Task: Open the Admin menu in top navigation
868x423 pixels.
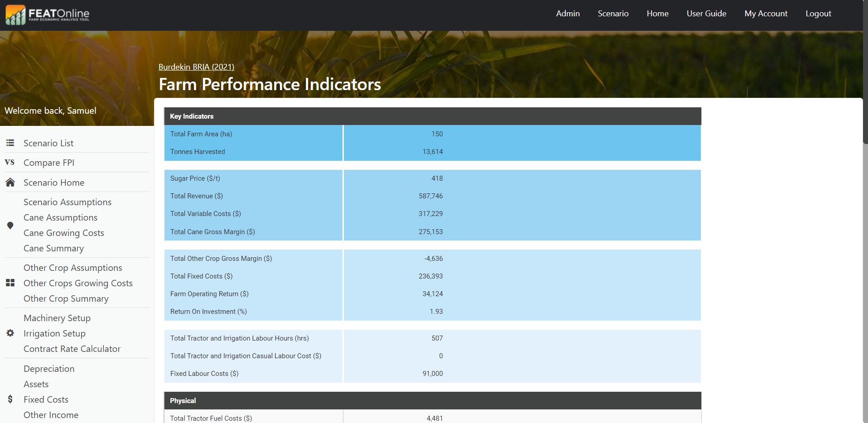Action: point(568,14)
